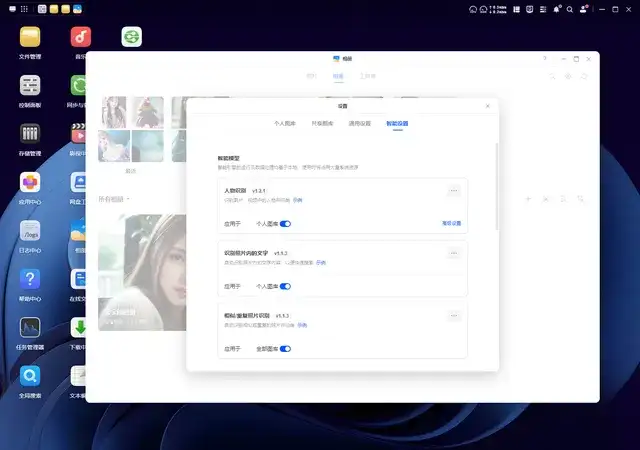The image size is (640, 450).
Task: Click the show-desktop icon in top bar
Action: point(13,9)
